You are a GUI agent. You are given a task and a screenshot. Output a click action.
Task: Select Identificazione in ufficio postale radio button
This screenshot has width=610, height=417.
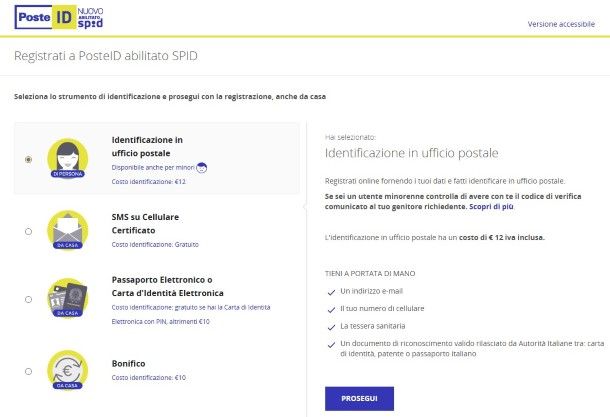[28, 159]
